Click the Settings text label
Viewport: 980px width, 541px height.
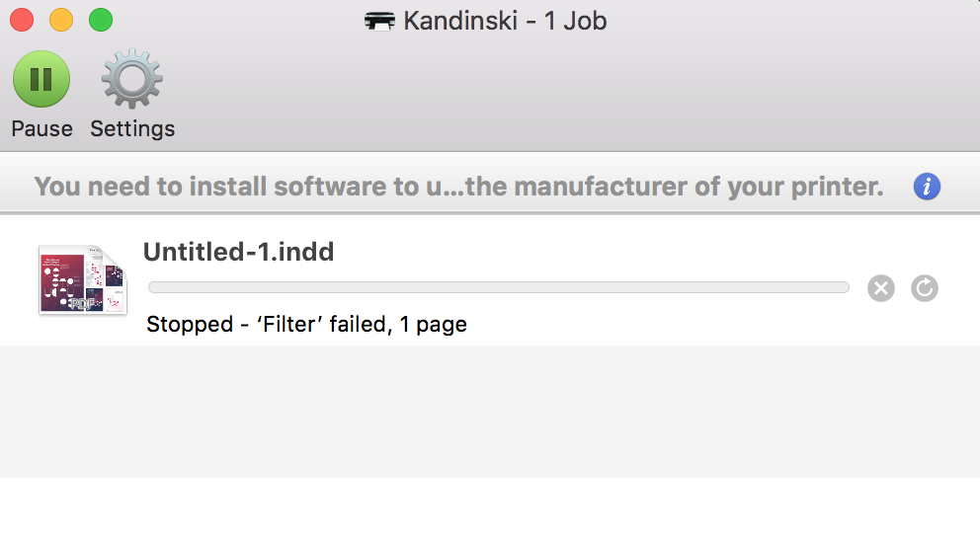pos(132,128)
